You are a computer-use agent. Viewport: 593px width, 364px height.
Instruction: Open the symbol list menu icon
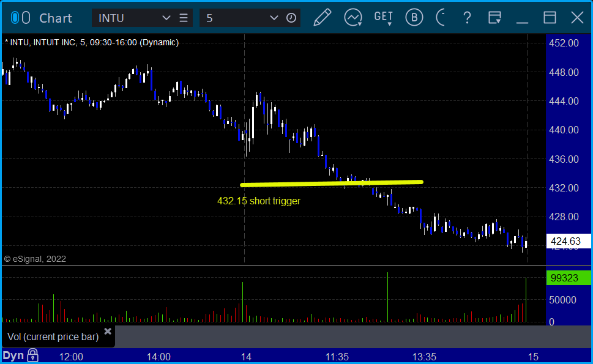point(184,18)
